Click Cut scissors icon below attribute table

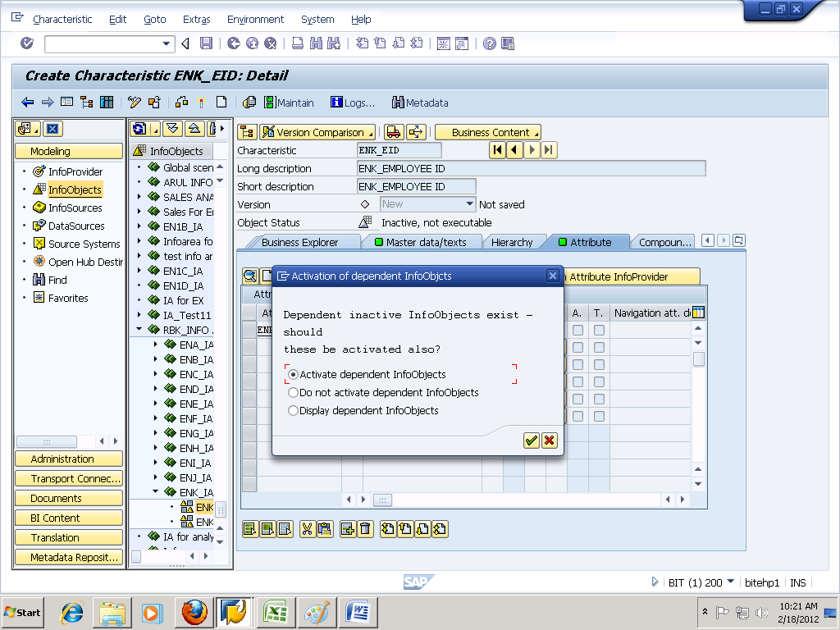(x=307, y=529)
